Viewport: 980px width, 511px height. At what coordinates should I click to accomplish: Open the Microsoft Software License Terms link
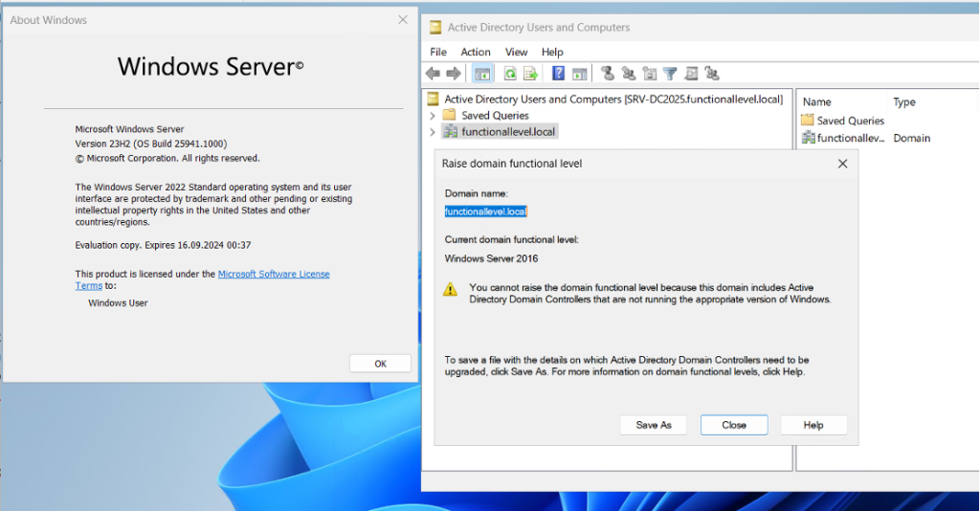(x=273, y=275)
